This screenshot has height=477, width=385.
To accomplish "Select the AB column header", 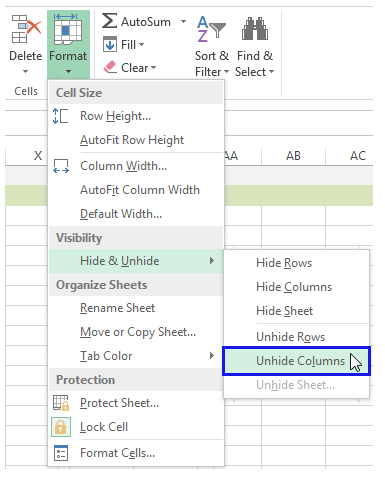I will (293, 156).
